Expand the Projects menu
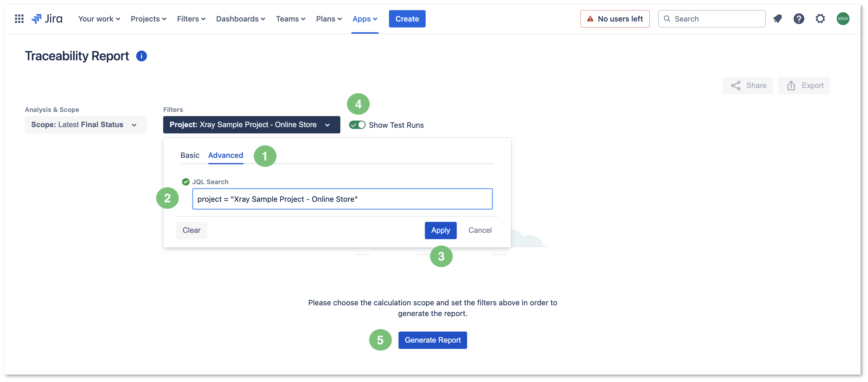This screenshot has height=382, width=868. click(x=148, y=19)
